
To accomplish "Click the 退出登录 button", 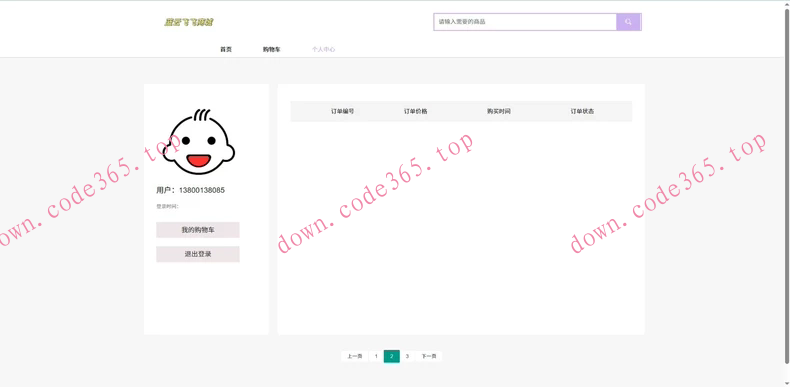I will point(198,254).
